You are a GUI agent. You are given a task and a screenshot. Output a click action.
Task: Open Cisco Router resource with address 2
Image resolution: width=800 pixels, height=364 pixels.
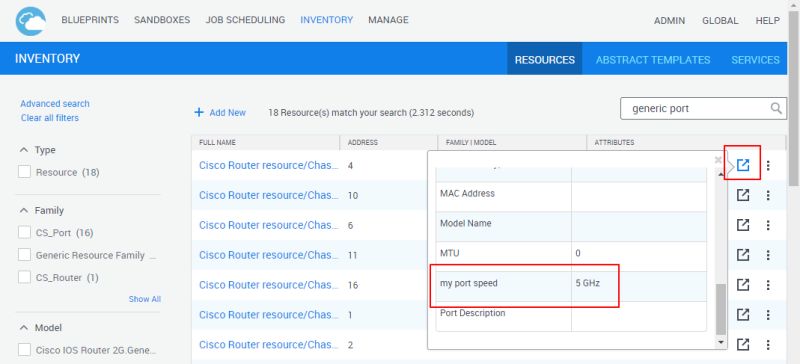click(x=268, y=345)
